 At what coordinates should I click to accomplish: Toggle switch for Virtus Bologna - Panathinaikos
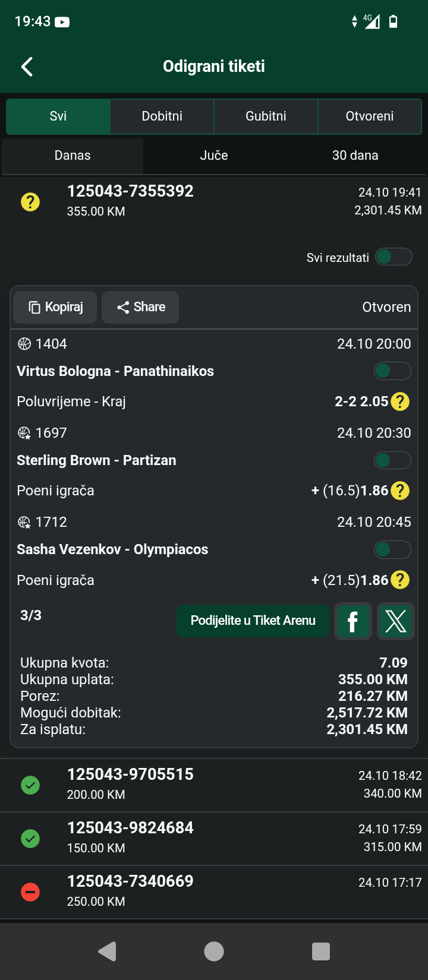[392, 371]
